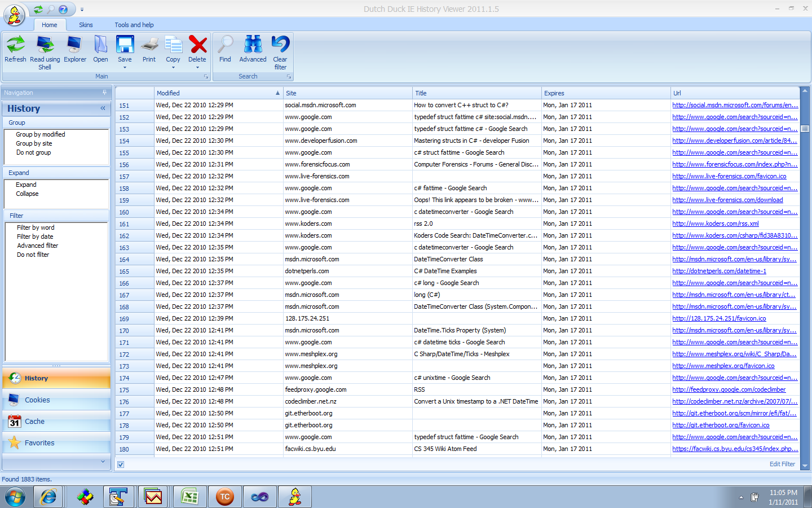Click Expand in Expand group
Screen dimensions: 812x508
26,185
